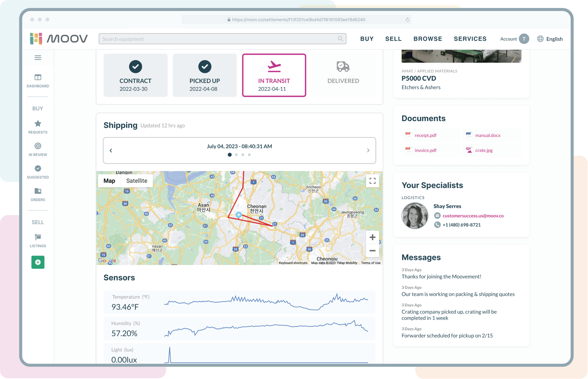
Task: Select the IN TRANSIT shipping status card
Action: point(274,75)
